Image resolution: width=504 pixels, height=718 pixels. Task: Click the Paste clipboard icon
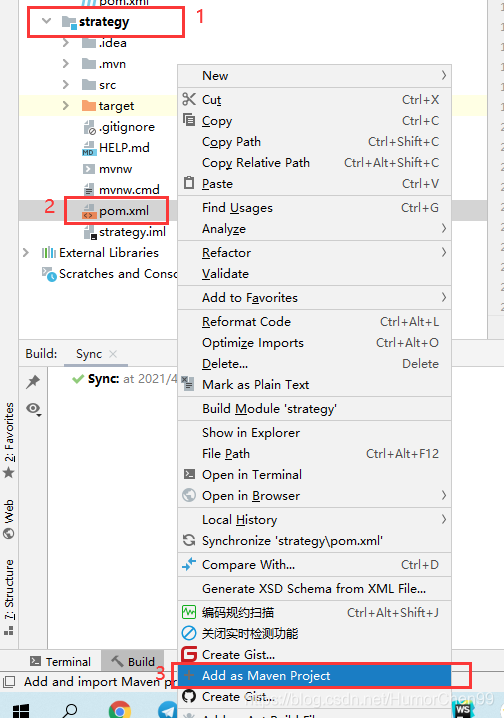tap(189, 183)
